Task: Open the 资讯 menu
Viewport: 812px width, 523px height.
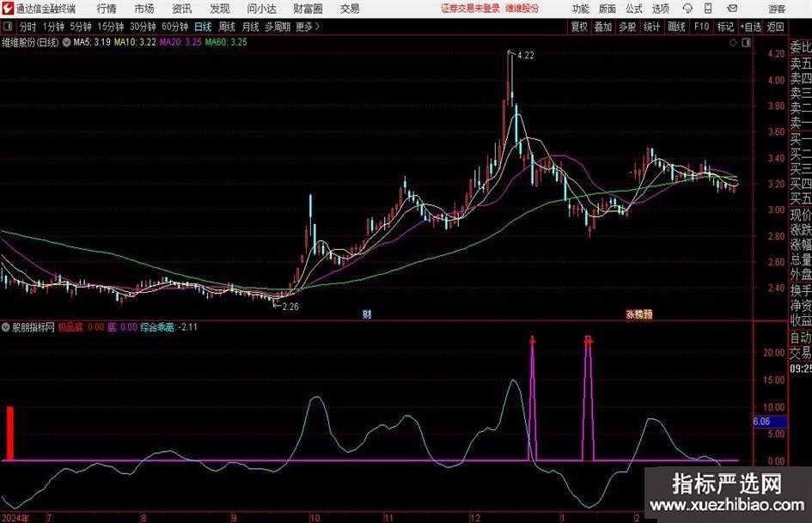Action: coord(182,9)
